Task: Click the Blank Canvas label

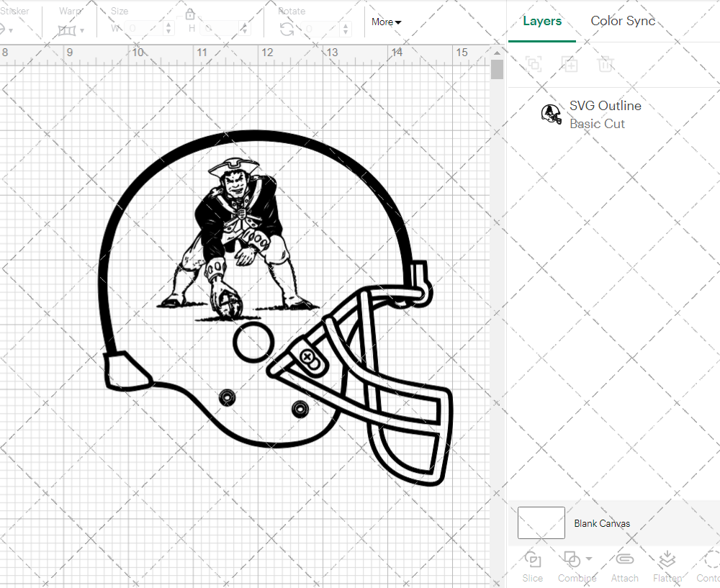Action: coord(603,523)
